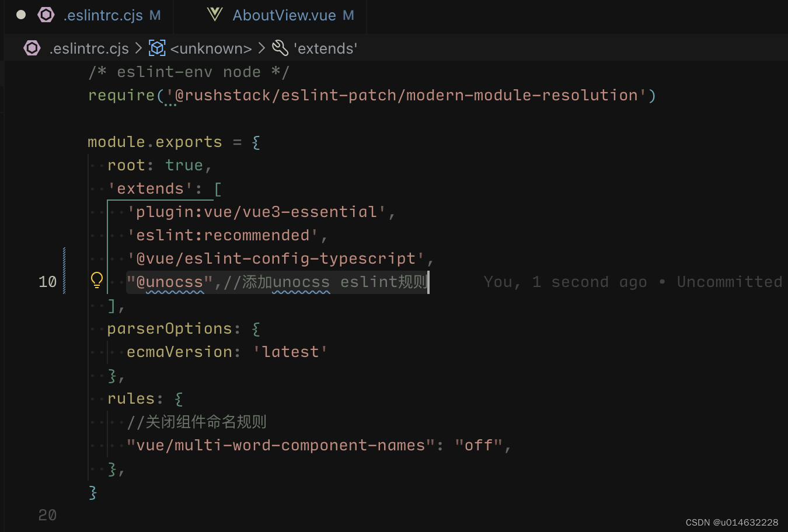Select 'extends' breadcrumb segment

click(325, 48)
